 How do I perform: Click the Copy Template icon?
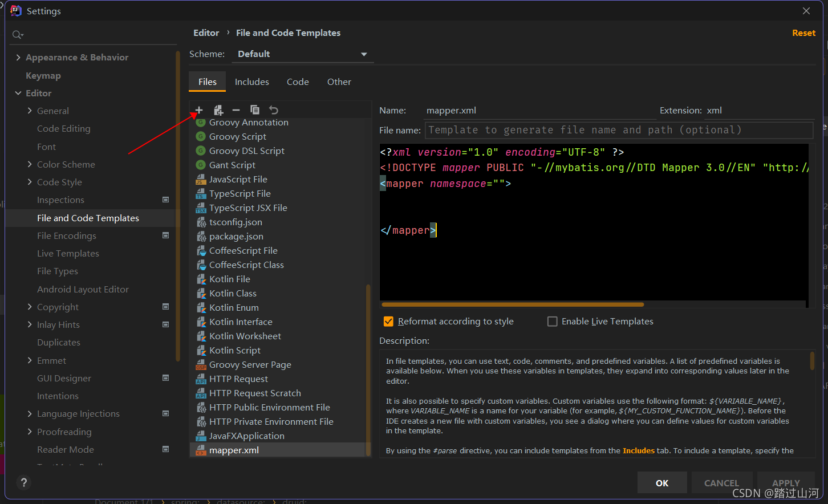point(255,110)
